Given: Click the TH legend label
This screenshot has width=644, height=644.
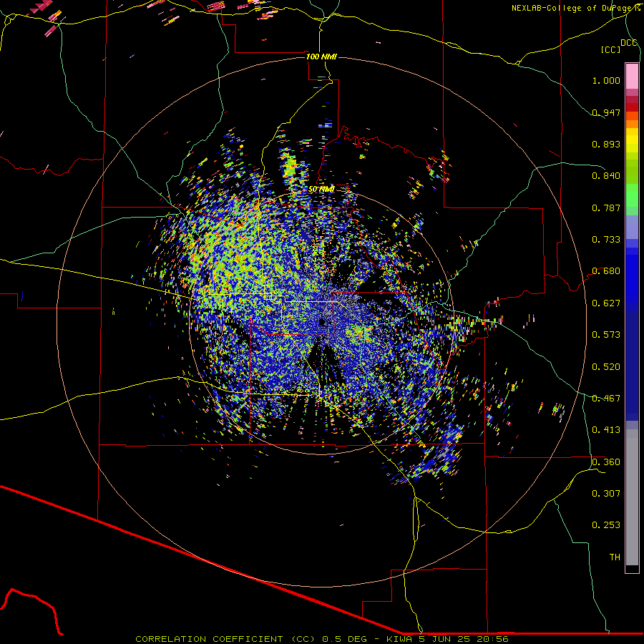Looking at the screenshot, I should 615,557.
